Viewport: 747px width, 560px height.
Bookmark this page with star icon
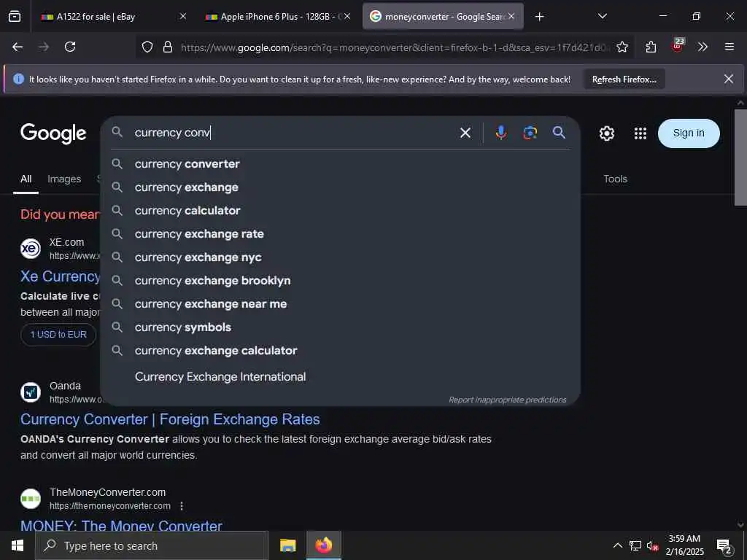pos(622,47)
